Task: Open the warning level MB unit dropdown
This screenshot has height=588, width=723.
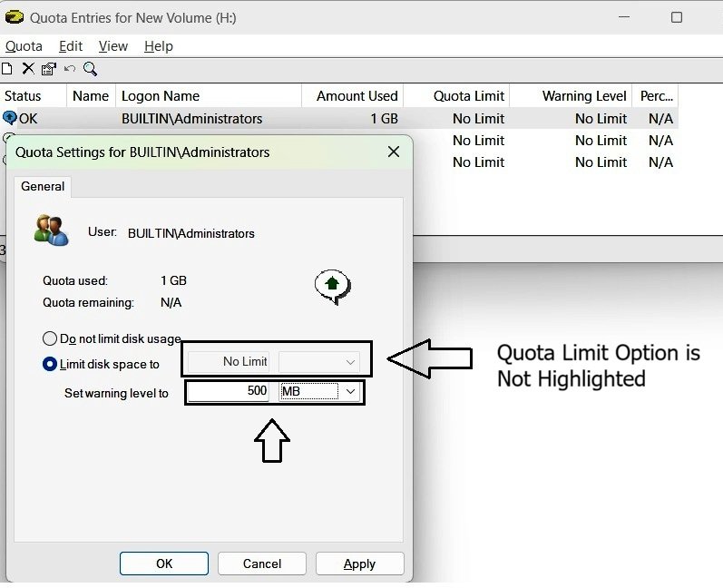Action: click(x=319, y=391)
